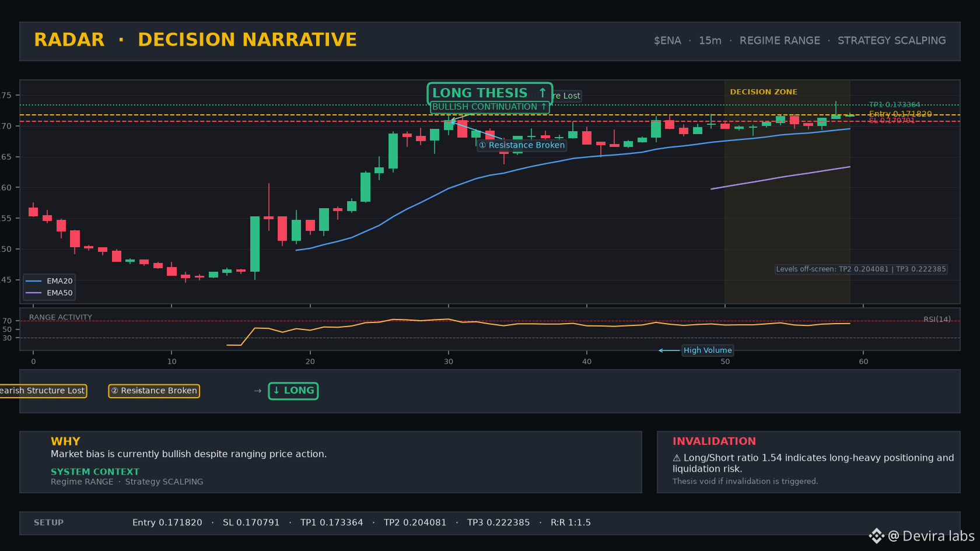This screenshot has height=551, width=980.
Task: Click the green LONG signal badge
Action: click(x=293, y=391)
